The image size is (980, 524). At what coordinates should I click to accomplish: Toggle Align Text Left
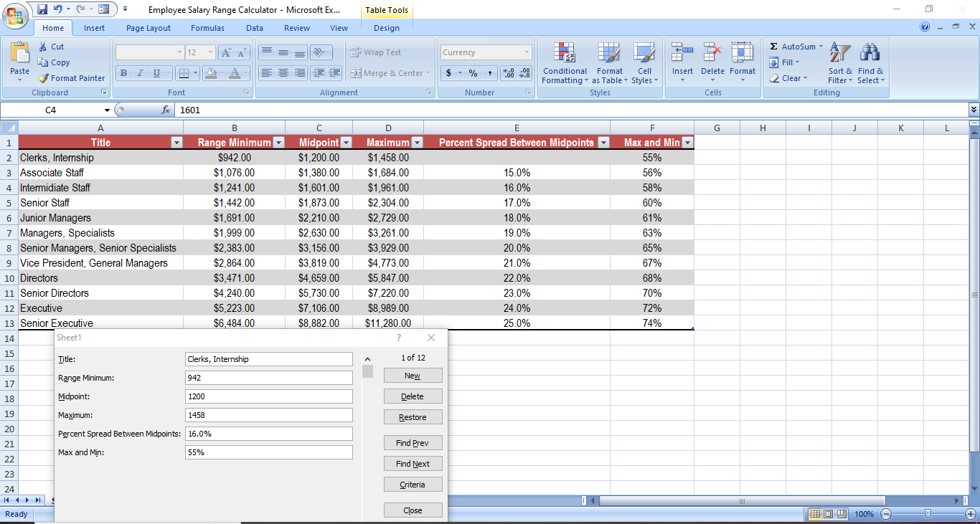(267, 73)
